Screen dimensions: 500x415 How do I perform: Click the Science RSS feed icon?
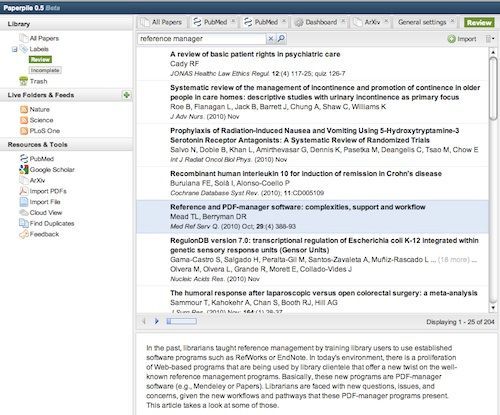[x=24, y=120]
